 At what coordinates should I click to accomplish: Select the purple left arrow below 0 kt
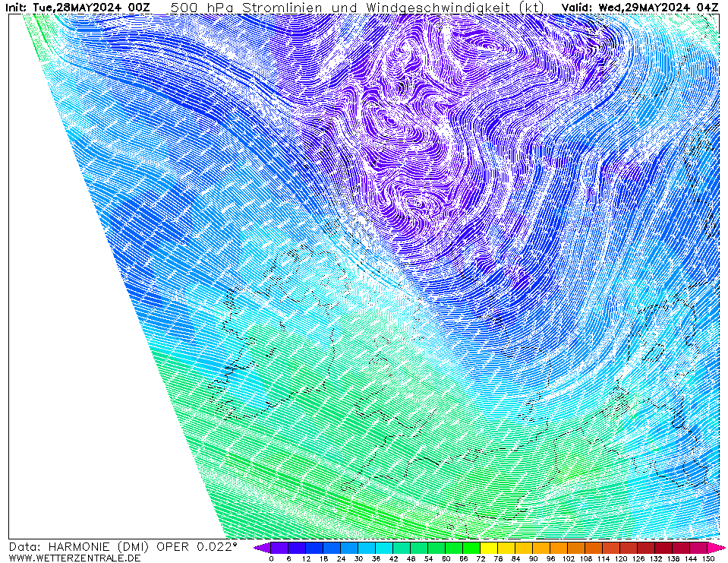[x=261, y=548]
